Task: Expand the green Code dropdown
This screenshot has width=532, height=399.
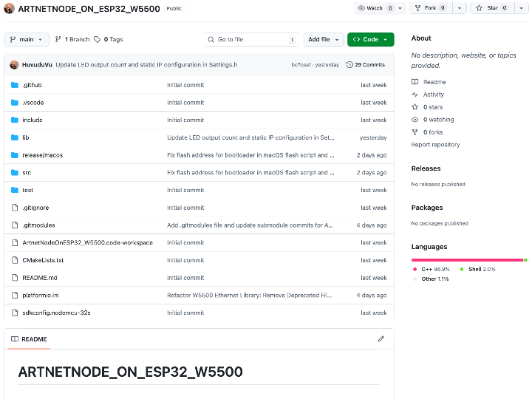Action: [x=370, y=39]
